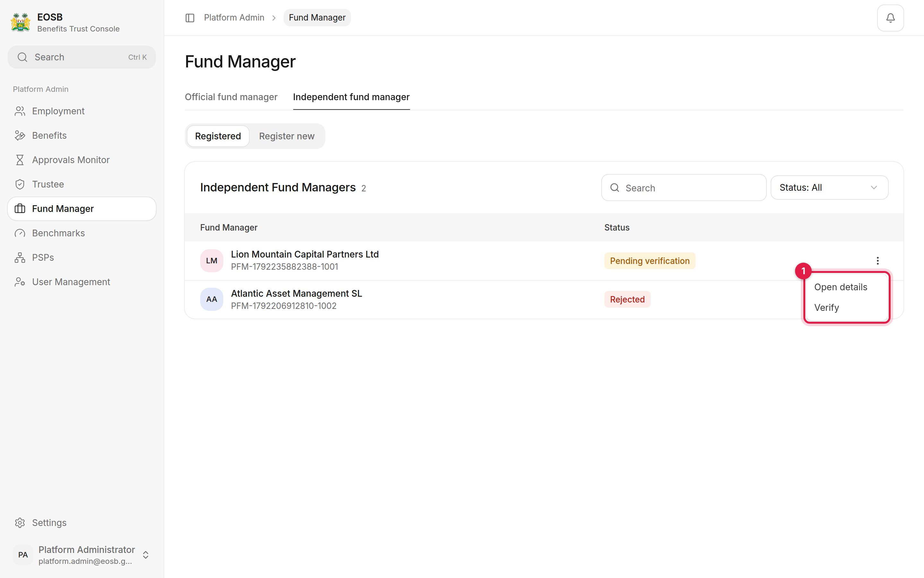Click the LM avatar badge
Screen dimensions: 924x578
click(211, 261)
